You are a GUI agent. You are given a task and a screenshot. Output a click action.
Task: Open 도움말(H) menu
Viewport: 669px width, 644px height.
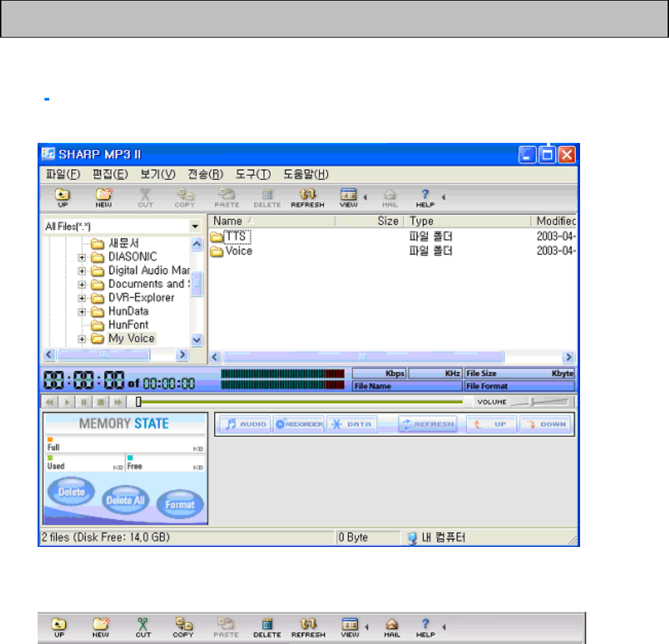(x=306, y=174)
